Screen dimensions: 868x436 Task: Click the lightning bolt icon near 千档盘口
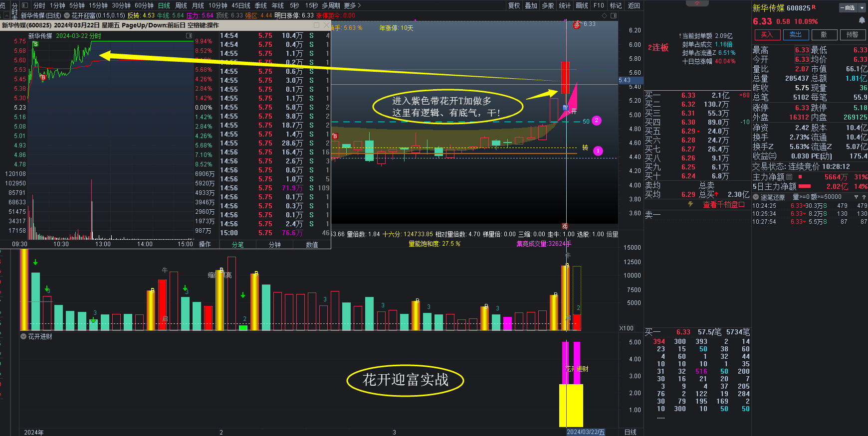pyautogui.click(x=690, y=204)
